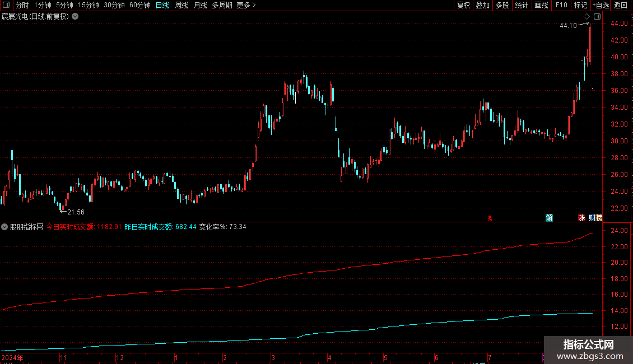Image resolution: width=633 pixels, height=364 pixels.
Task: Click the 44.00 price axis label
Action: click(x=619, y=24)
